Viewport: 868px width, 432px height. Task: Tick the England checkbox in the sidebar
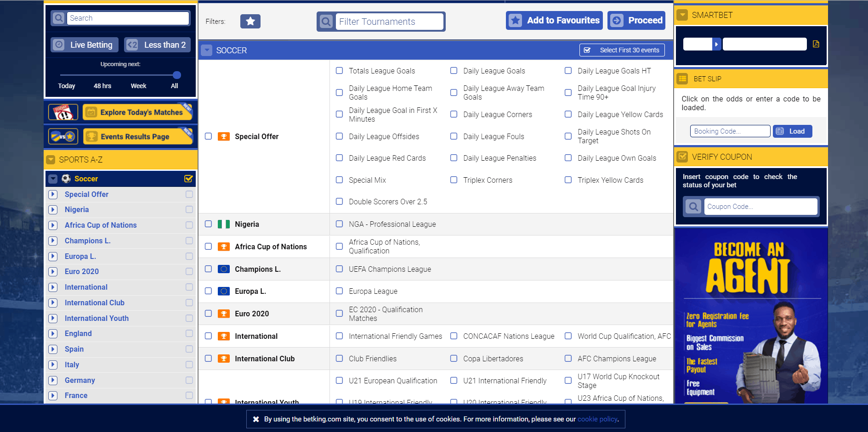coord(189,333)
